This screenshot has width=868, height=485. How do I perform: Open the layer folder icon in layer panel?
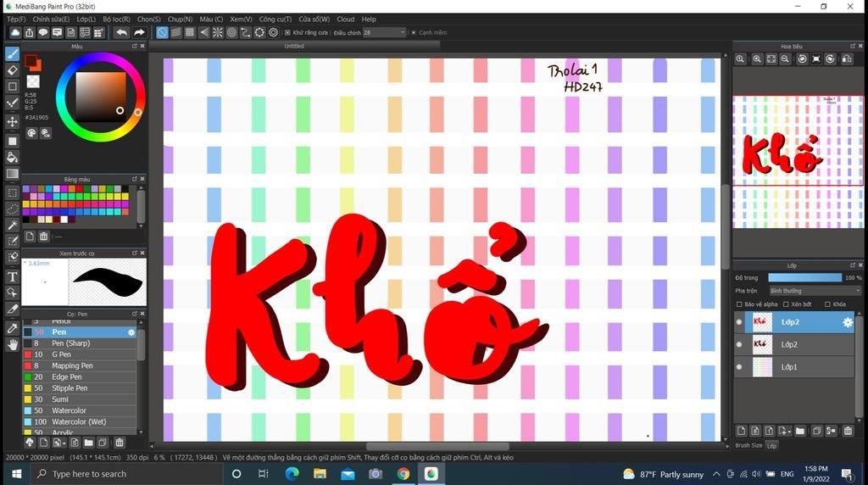coord(800,431)
